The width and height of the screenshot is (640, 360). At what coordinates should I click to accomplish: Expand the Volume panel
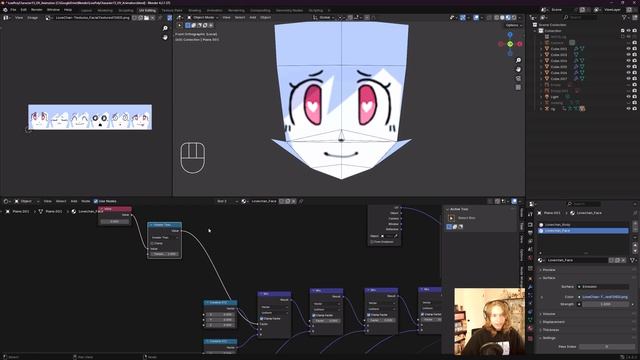pos(549,314)
